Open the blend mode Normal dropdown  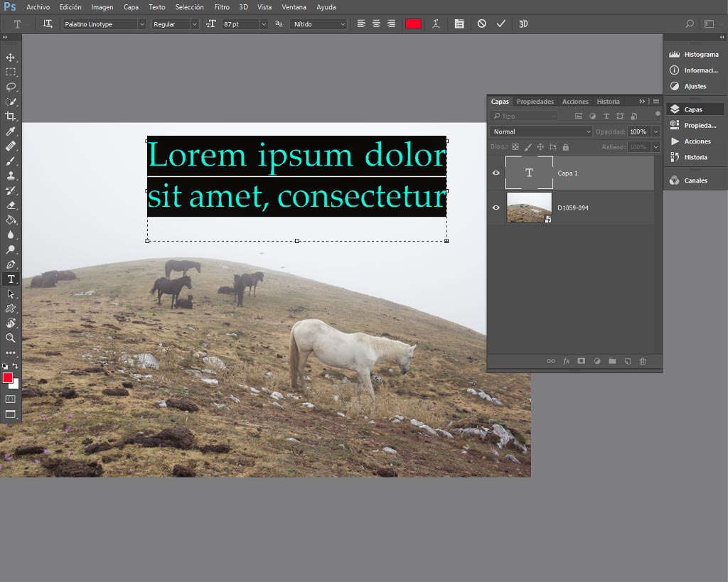[x=541, y=131]
